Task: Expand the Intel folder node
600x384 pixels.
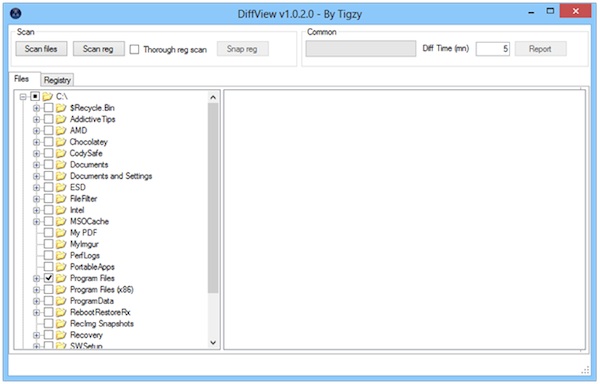Action: click(x=36, y=210)
